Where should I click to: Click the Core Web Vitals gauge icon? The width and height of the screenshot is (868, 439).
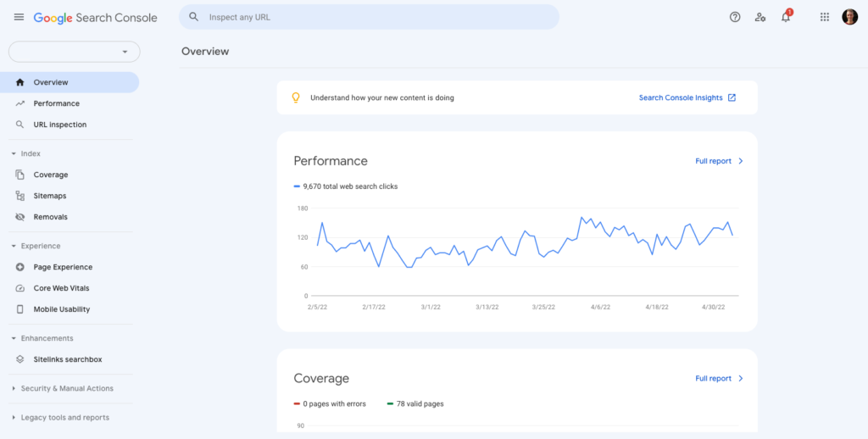click(x=20, y=288)
